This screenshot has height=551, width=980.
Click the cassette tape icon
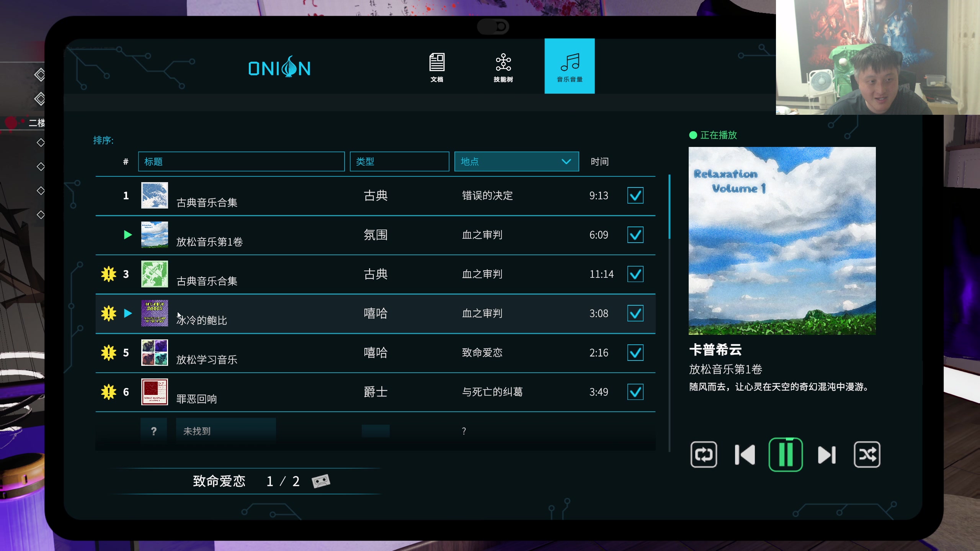(321, 481)
